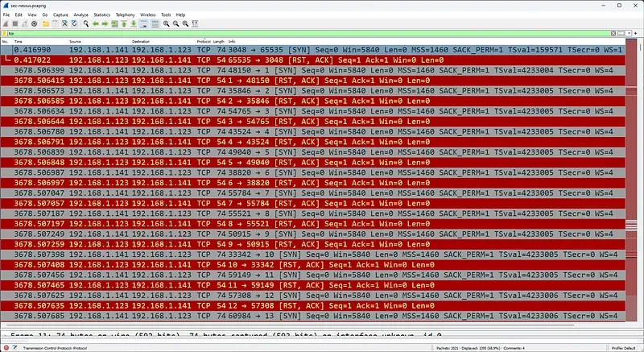
Task: Open the Statistics menu
Action: (102, 14)
